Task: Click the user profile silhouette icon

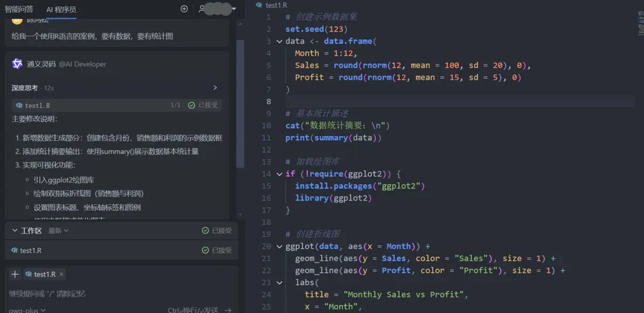Action: (x=201, y=9)
